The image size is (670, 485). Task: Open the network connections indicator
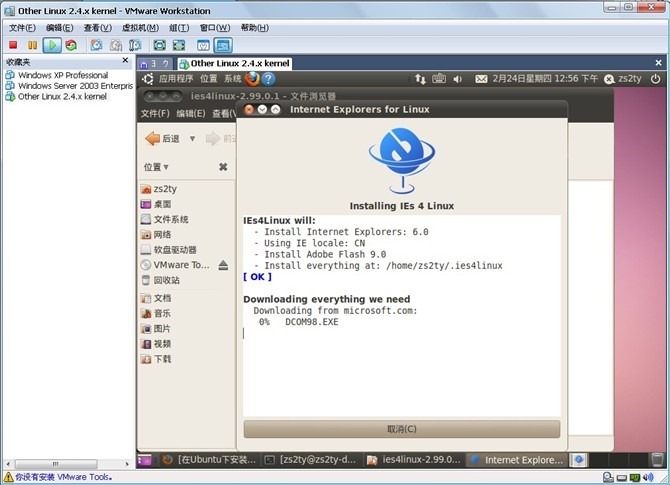coord(420,79)
